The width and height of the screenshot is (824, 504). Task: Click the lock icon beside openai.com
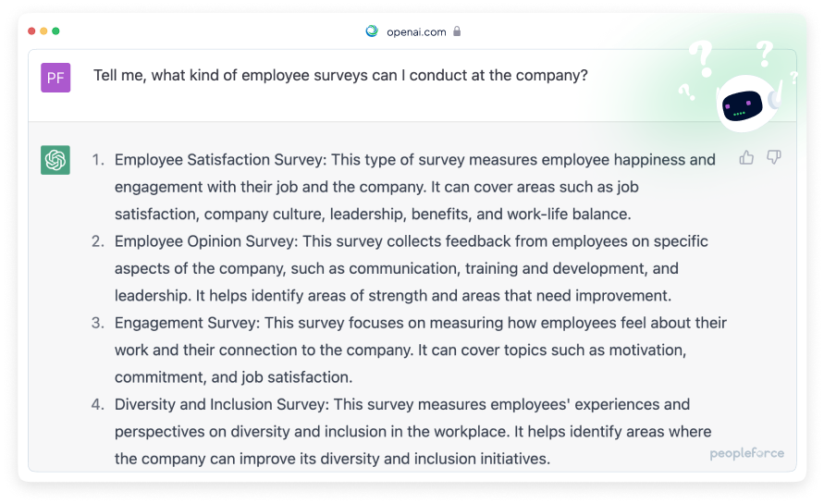(457, 31)
